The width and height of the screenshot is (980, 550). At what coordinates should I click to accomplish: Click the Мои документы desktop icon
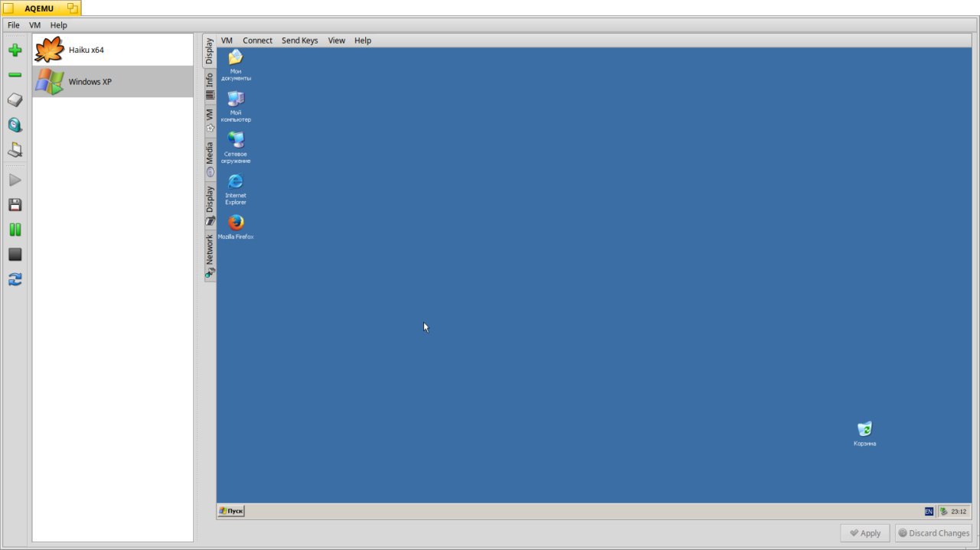click(236, 65)
